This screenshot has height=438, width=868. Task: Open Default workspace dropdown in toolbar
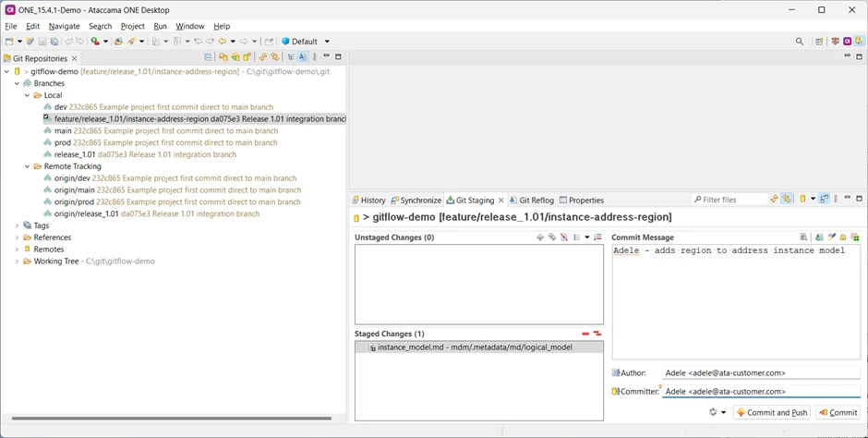point(327,42)
